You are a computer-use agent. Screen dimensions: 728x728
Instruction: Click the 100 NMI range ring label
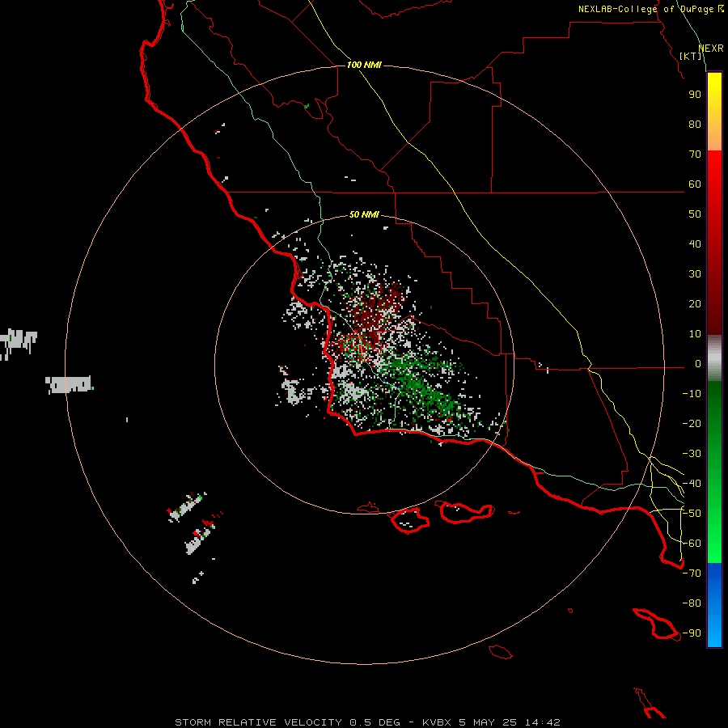click(364, 65)
